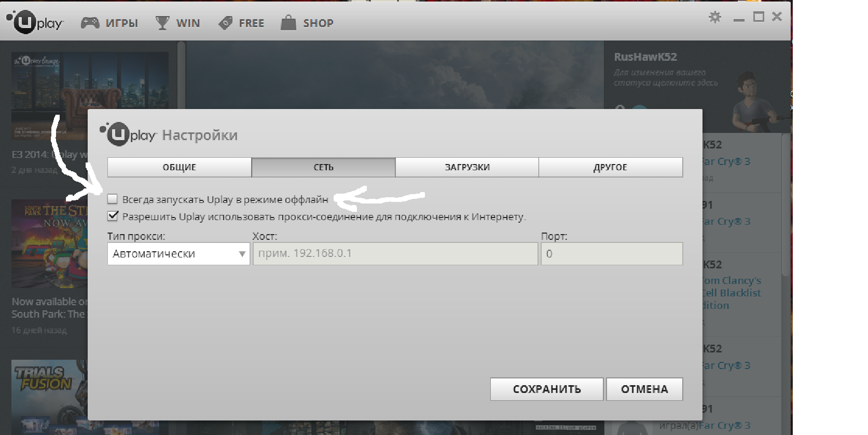Viewport: 868px width, 435px height.
Task: Click the ОТМЕНА button
Action: (644, 389)
